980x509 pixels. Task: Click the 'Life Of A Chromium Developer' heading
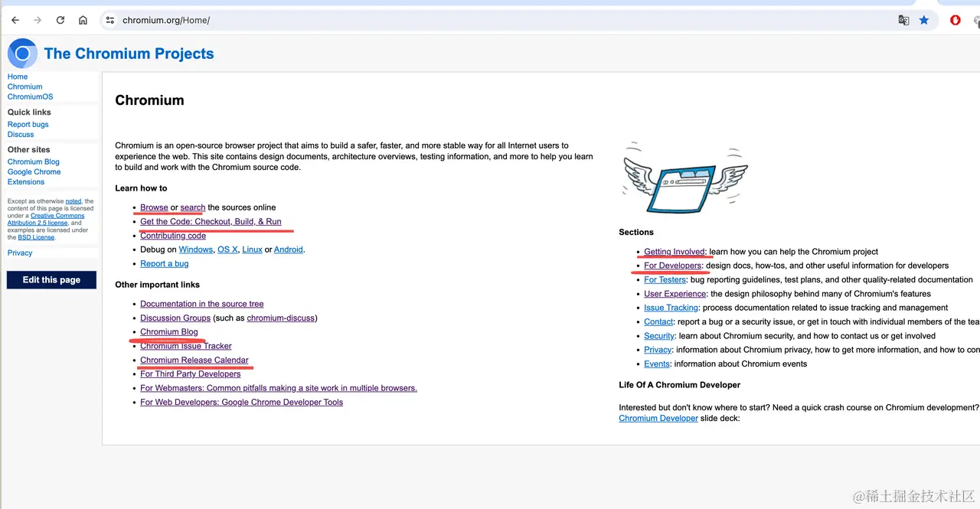(x=680, y=385)
